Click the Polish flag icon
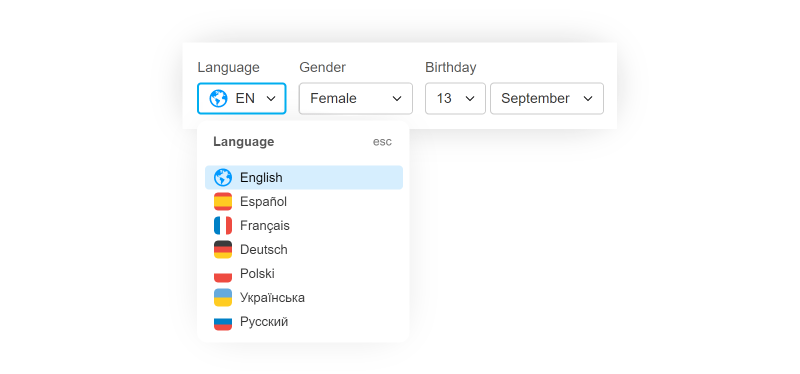This screenshot has width=800, height=374. point(223,273)
